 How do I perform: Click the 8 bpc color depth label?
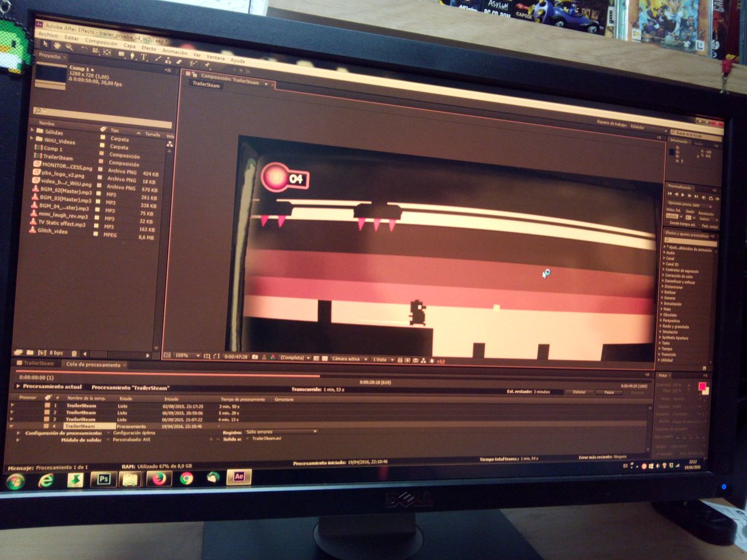(x=56, y=353)
